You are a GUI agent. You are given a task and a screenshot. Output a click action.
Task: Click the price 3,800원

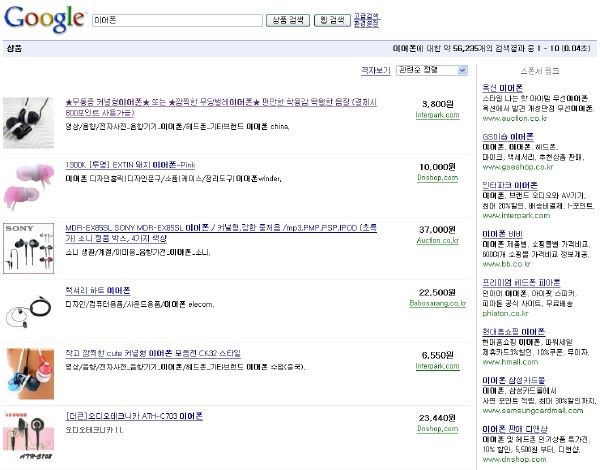pos(437,104)
